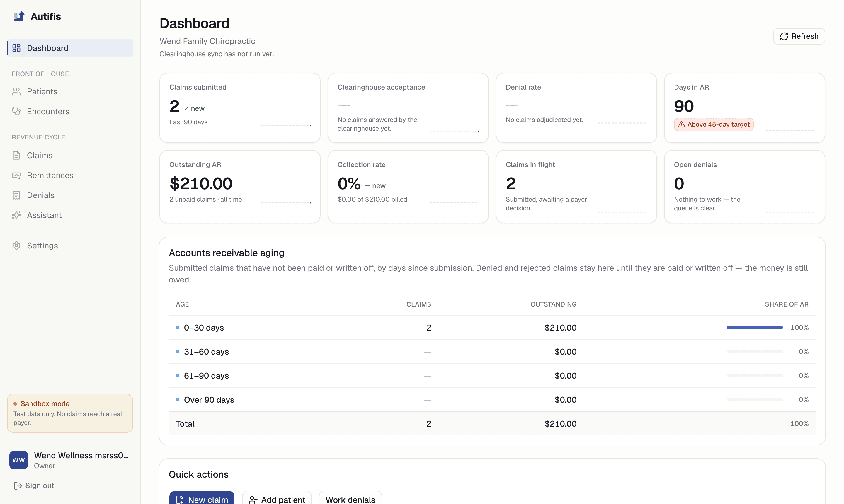Click the Work denials button

pos(350,498)
